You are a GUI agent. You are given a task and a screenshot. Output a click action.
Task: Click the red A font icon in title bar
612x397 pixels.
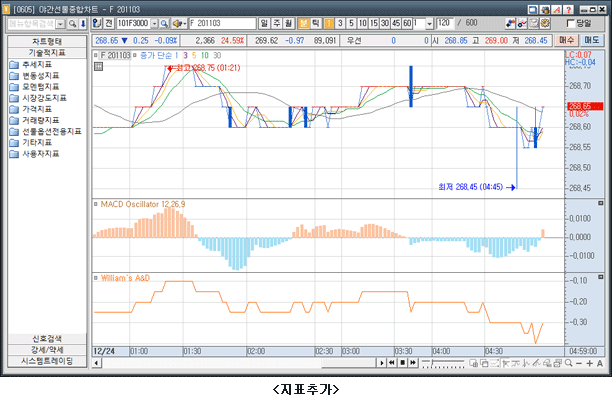click(x=557, y=9)
